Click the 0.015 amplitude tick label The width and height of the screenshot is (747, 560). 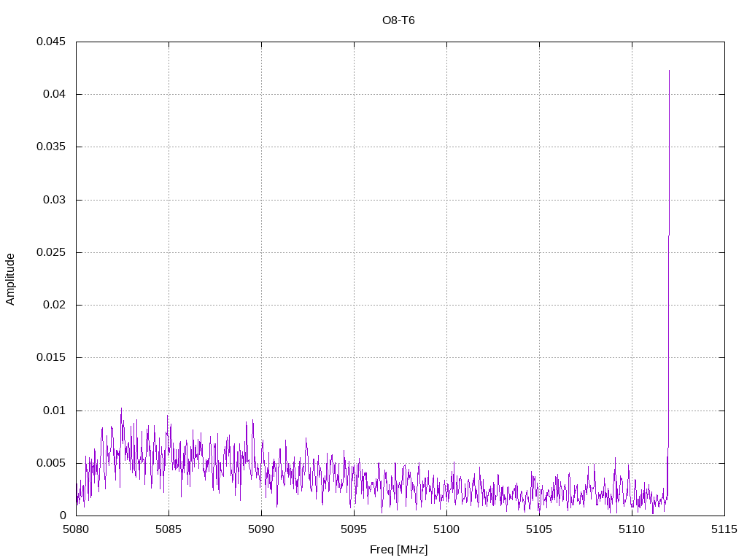coord(51,357)
